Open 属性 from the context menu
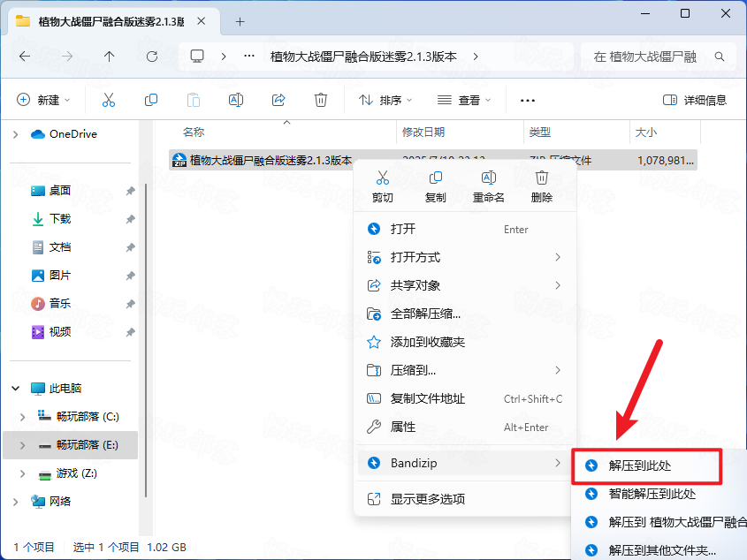Viewport: 747px width, 560px height. 465,428
